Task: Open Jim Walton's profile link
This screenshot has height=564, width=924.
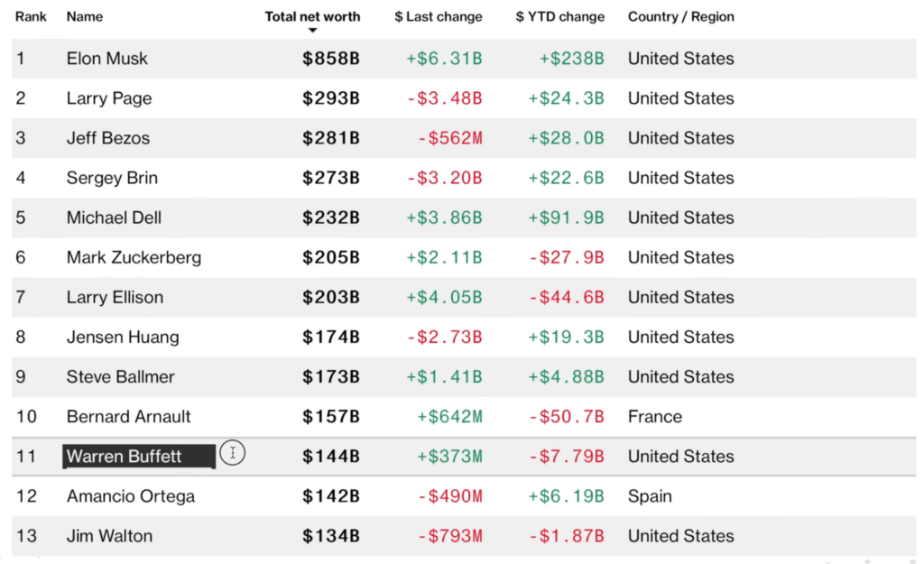Action: pos(109,536)
